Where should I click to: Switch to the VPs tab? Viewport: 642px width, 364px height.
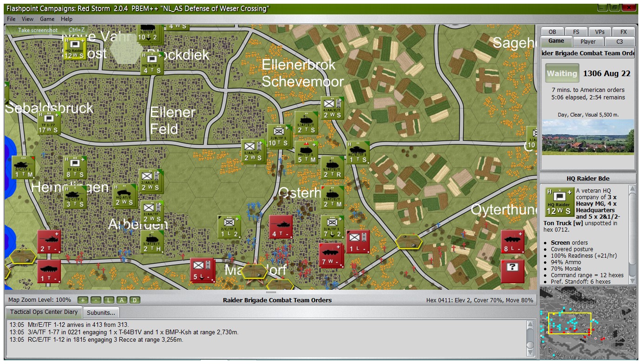pos(600,32)
